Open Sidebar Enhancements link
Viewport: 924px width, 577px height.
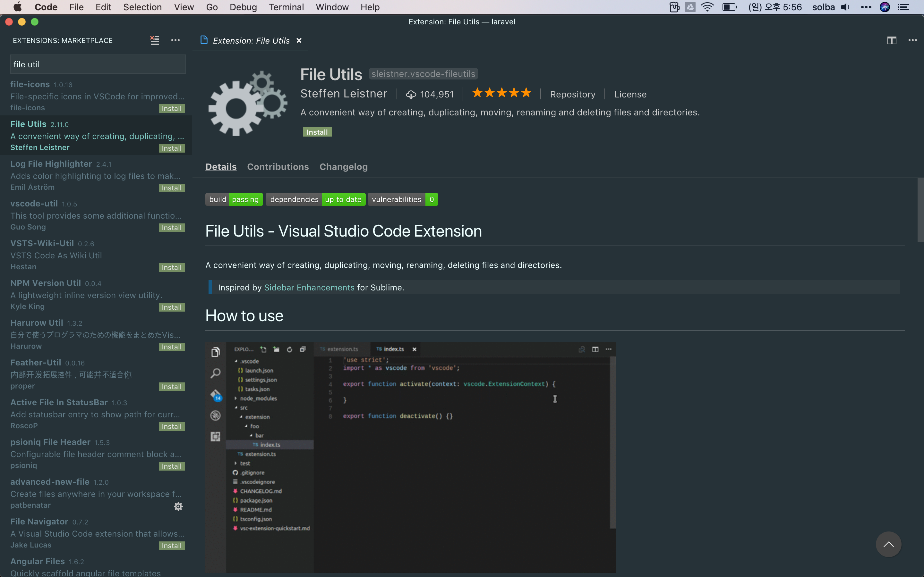309,287
